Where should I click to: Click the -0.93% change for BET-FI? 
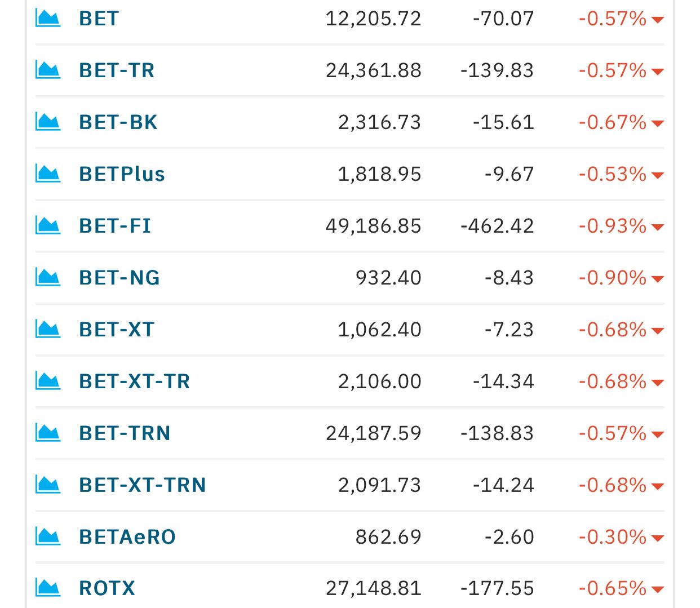tap(613, 226)
